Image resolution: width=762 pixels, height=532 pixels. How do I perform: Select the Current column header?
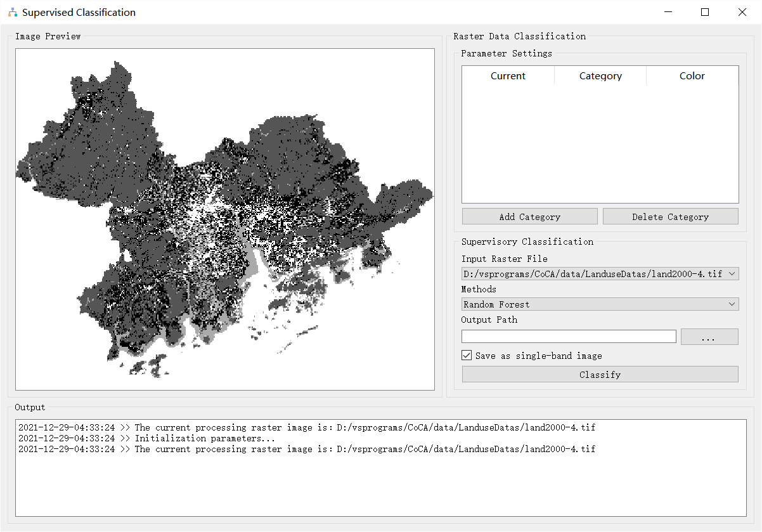click(508, 76)
